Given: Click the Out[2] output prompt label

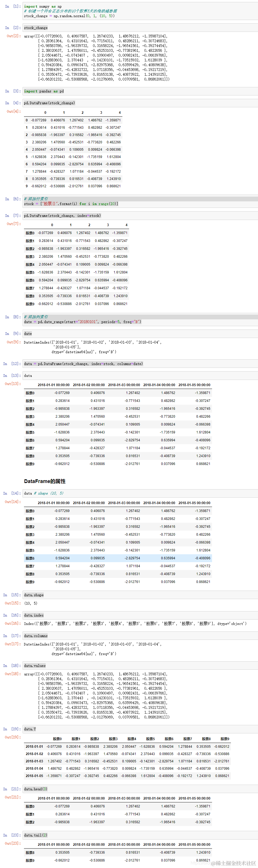Looking at the screenshot, I should [x=14, y=36].
